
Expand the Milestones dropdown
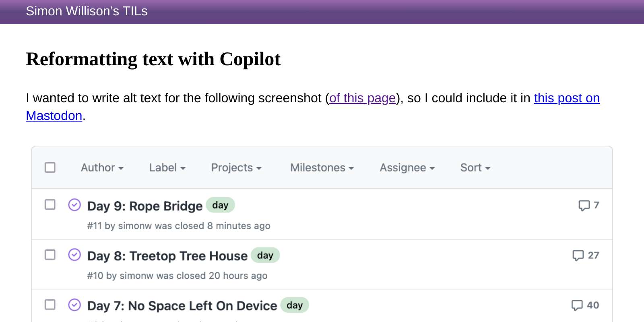point(321,167)
